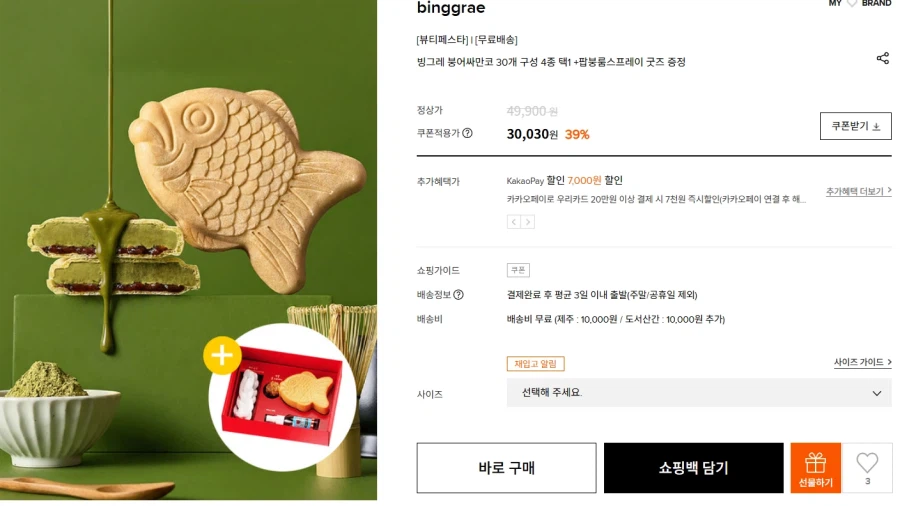Click the yellow plus icon on image
This screenshot has width=900, height=506.
tap(222, 355)
